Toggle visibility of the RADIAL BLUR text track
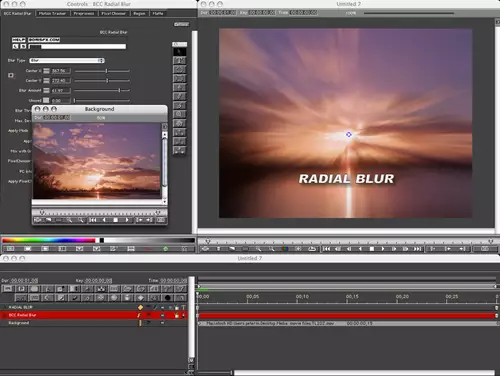 (148, 307)
